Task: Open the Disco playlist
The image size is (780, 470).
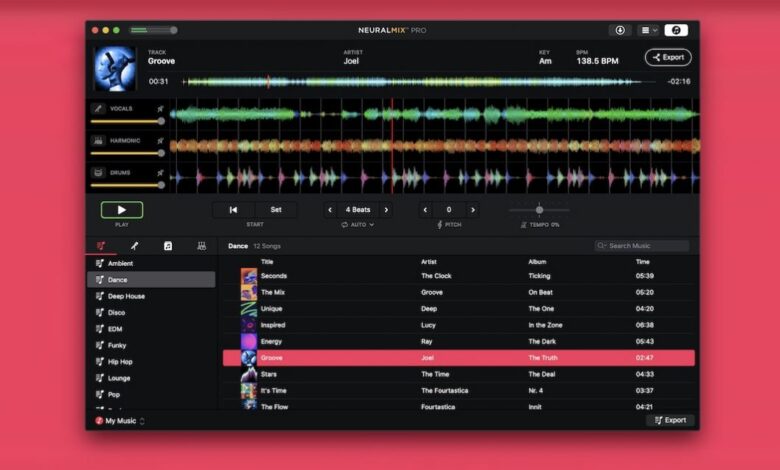Action: pos(151,312)
